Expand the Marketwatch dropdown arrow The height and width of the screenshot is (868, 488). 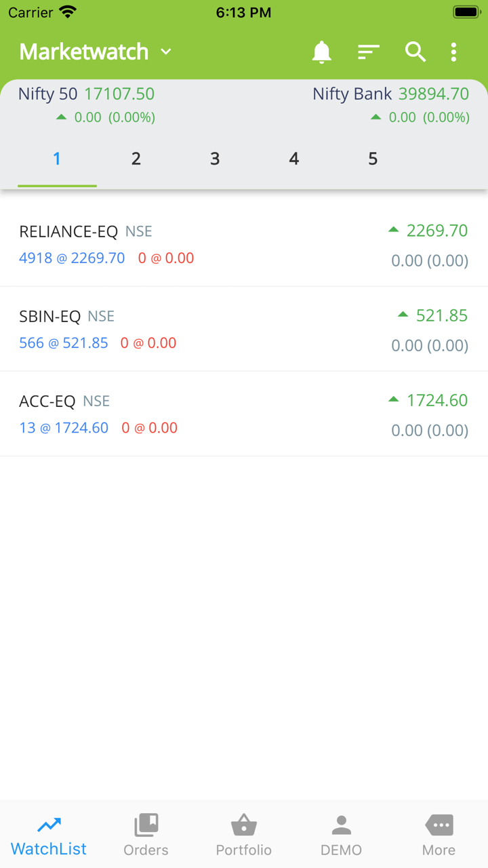click(x=166, y=52)
